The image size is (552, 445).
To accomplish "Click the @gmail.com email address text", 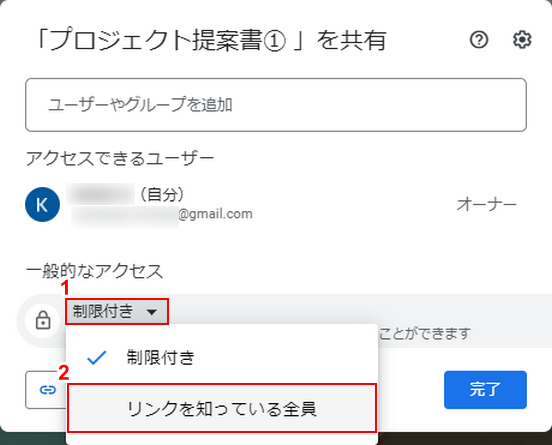I will point(215,214).
